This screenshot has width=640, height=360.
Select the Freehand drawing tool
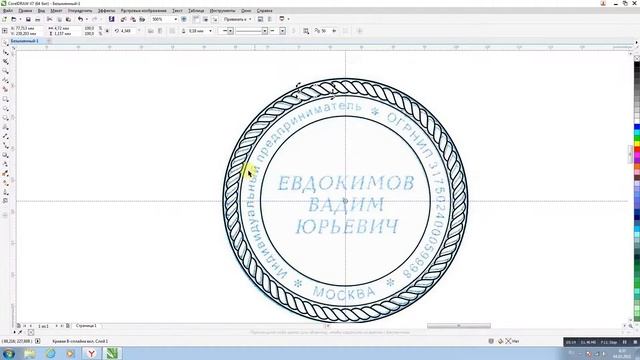coord(5,81)
